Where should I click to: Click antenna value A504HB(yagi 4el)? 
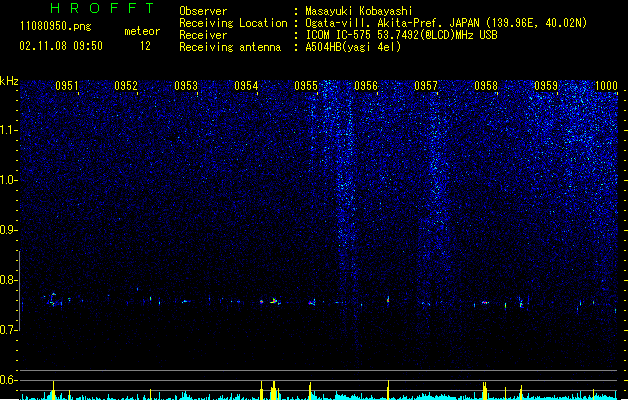[x=353, y=47]
